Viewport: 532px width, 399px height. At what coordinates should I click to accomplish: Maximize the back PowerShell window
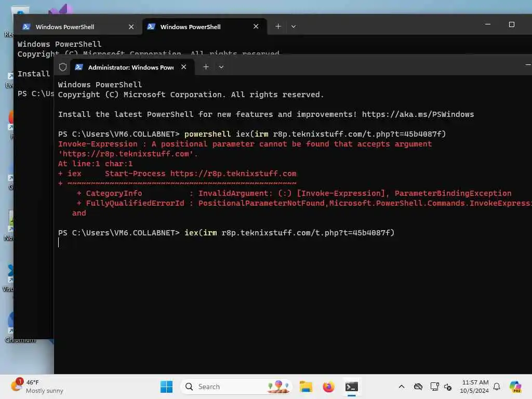(x=512, y=24)
